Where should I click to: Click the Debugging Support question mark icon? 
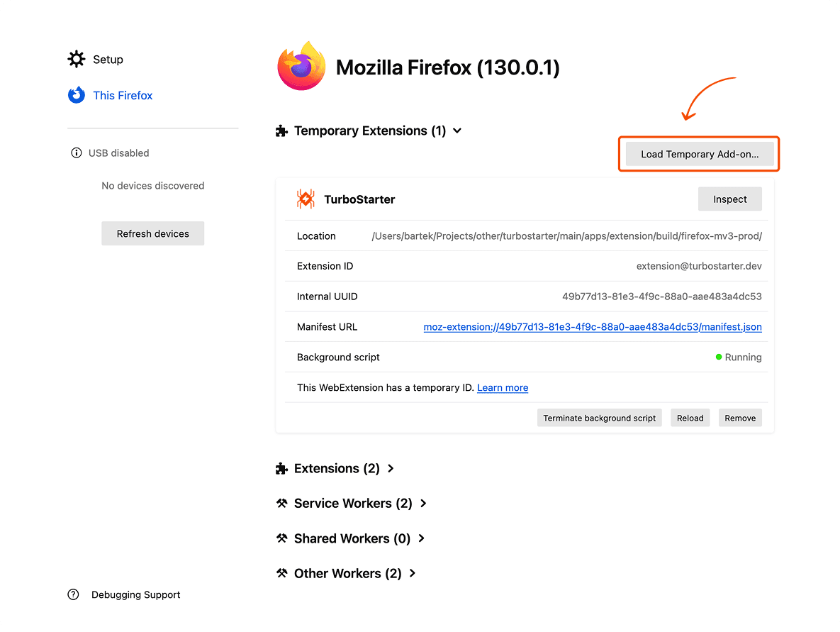coord(73,594)
